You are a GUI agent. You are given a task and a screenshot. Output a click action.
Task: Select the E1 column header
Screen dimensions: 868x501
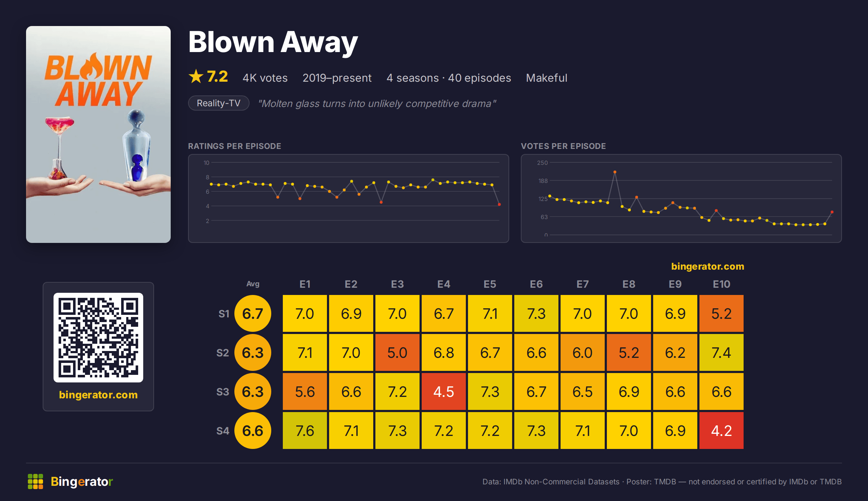305,284
